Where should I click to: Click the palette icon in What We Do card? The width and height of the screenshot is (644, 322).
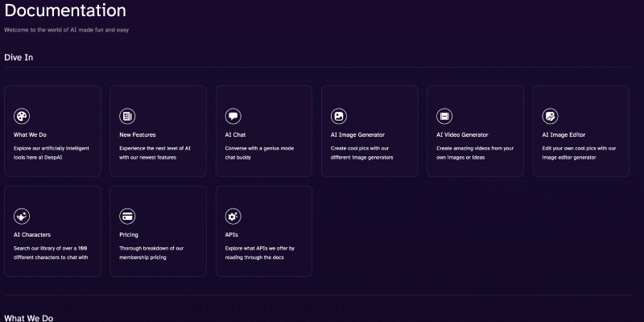pos(23,116)
